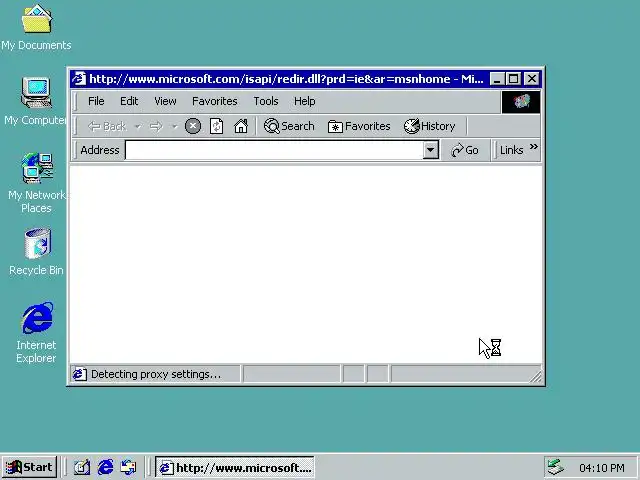
Task: Expand the Links toolbar chevron
Action: coord(533,147)
